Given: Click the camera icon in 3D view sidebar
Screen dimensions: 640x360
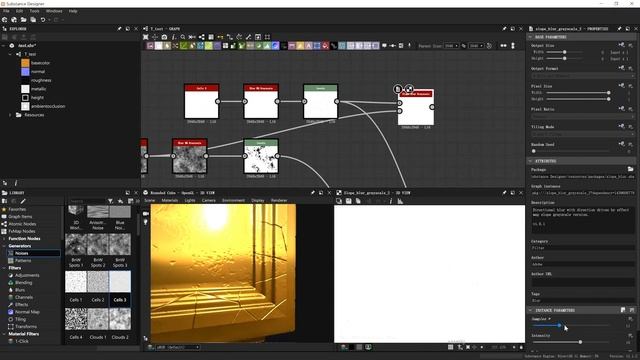Looking at the screenshot, I should (146, 213).
